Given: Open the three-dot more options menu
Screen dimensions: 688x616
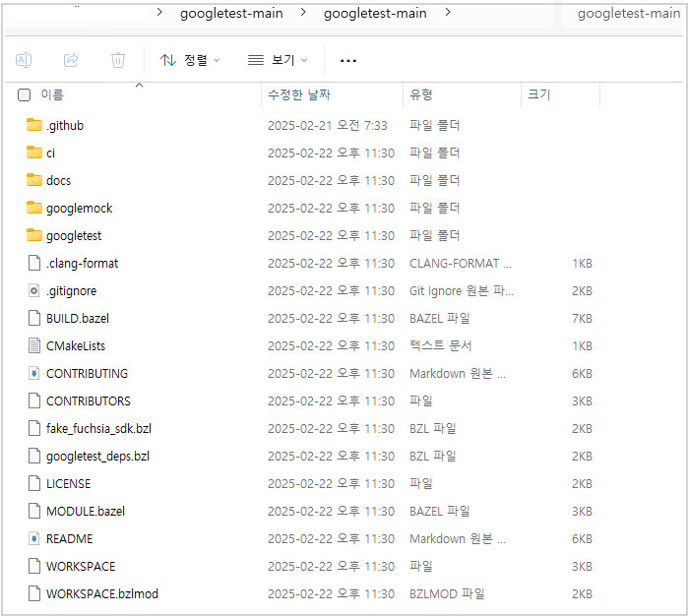Looking at the screenshot, I should point(348,61).
